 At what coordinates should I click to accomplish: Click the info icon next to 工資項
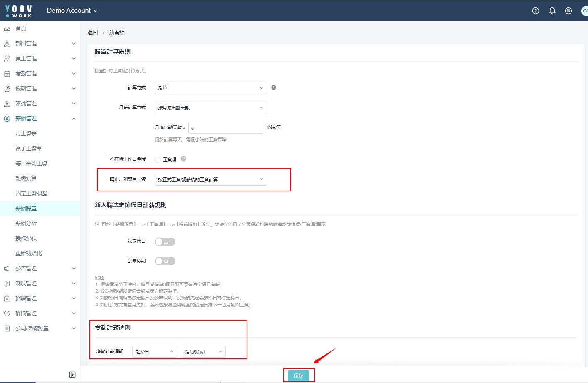[x=183, y=159]
